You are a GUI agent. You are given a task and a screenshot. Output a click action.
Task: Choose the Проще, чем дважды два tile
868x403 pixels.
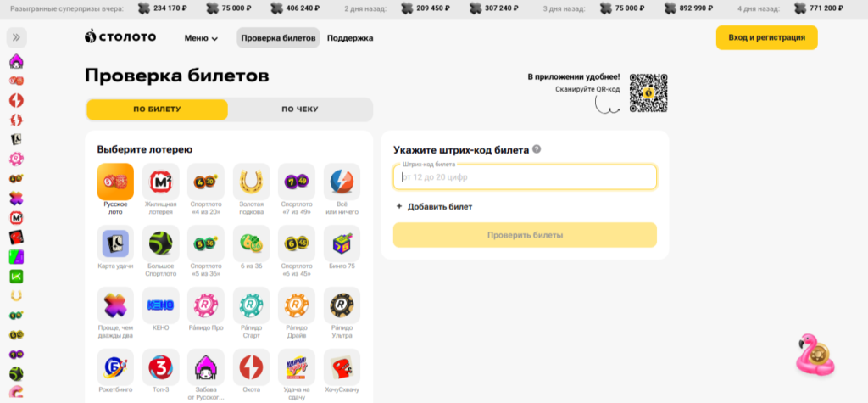pos(115,313)
